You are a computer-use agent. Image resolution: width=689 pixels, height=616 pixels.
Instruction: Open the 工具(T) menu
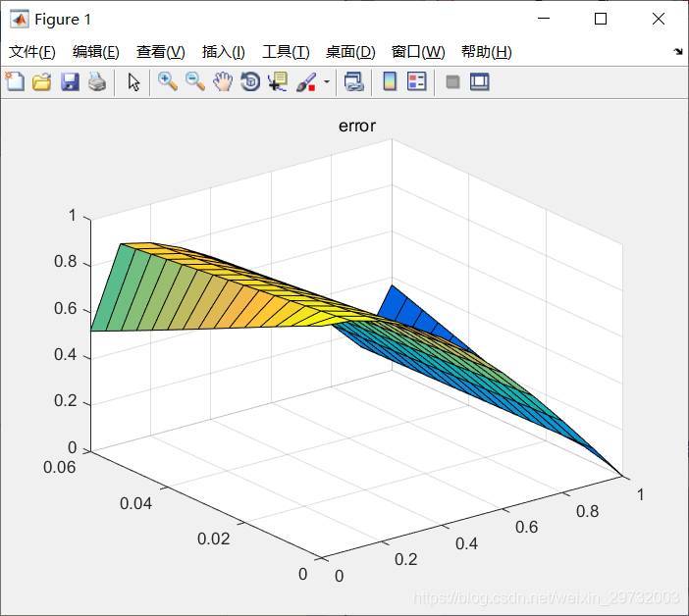click(x=286, y=52)
